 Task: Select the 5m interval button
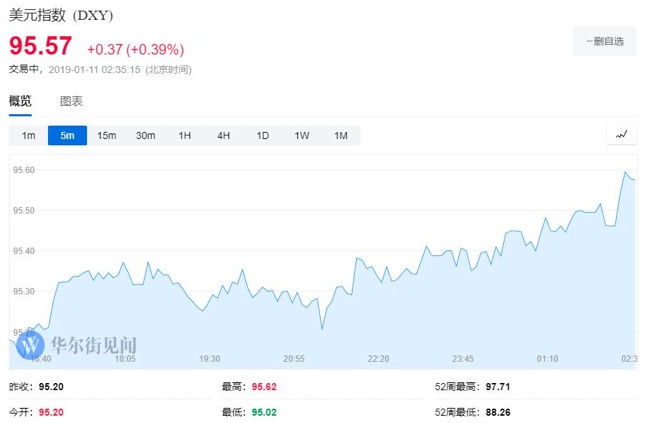click(67, 135)
